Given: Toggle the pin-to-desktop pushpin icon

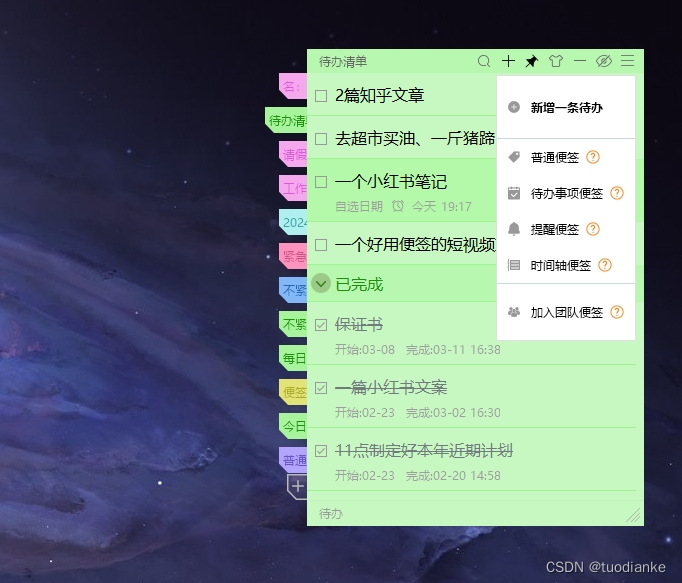Looking at the screenshot, I should click(x=532, y=61).
